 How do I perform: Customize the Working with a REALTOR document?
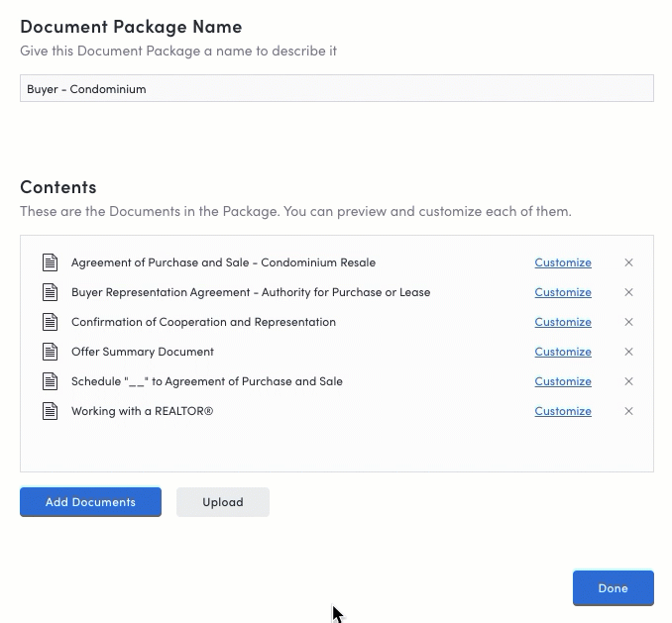[x=563, y=411]
